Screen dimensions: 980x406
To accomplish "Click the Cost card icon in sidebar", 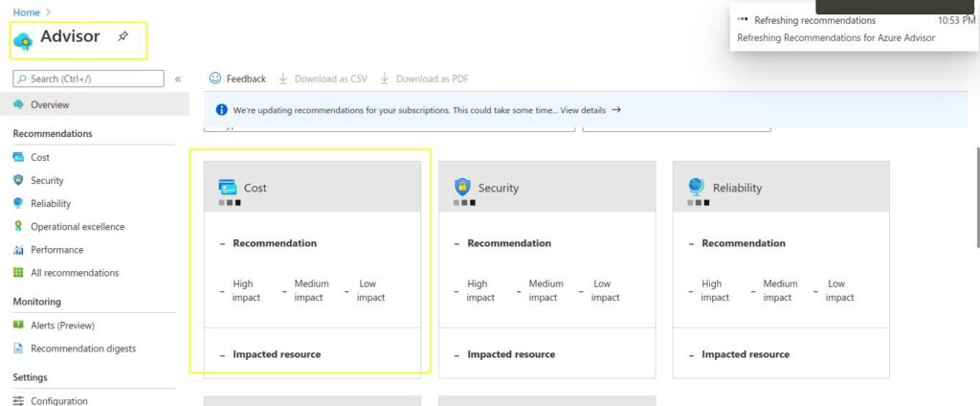I will point(18,157).
